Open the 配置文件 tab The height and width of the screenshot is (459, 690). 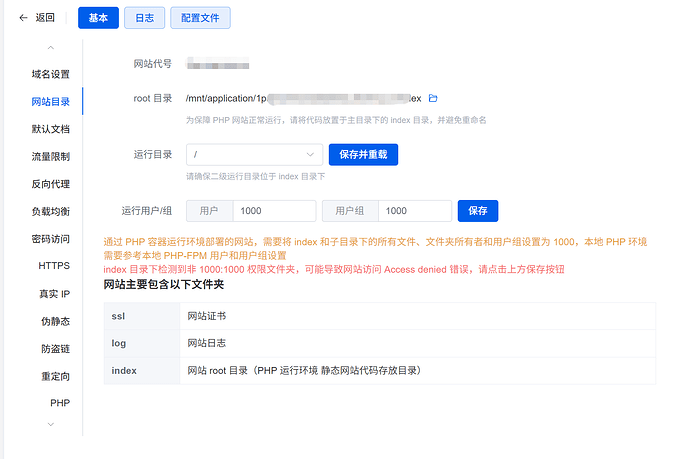point(200,18)
